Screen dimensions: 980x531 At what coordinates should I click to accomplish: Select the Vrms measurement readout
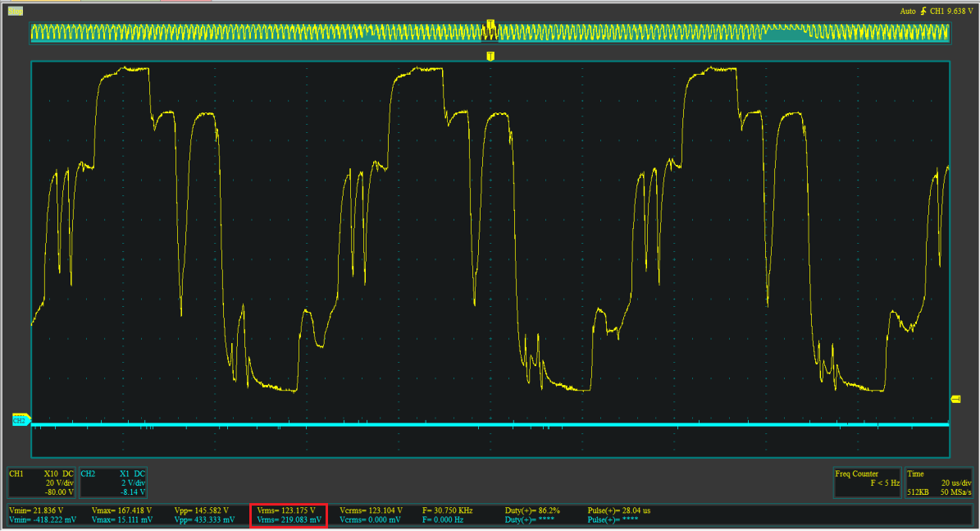289,515
